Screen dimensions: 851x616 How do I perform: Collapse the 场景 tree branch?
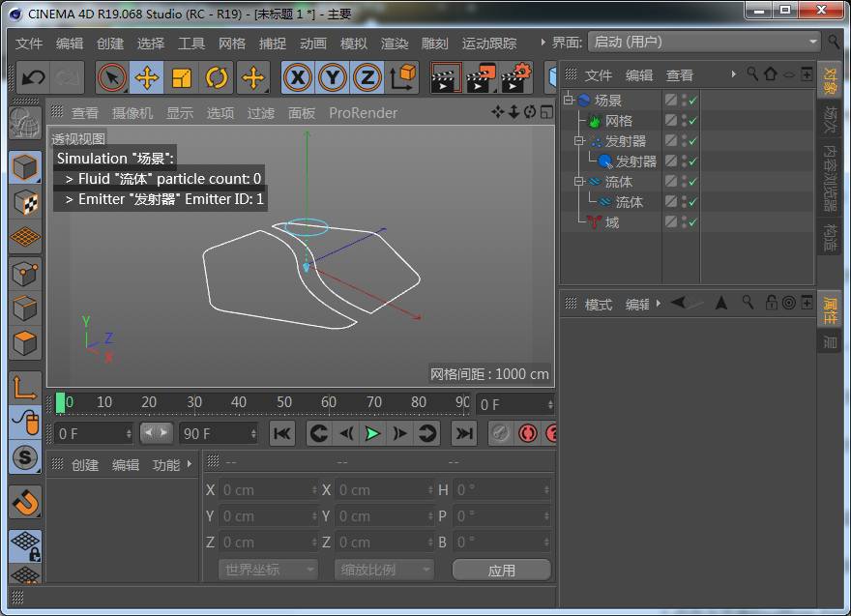tap(569, 100)
